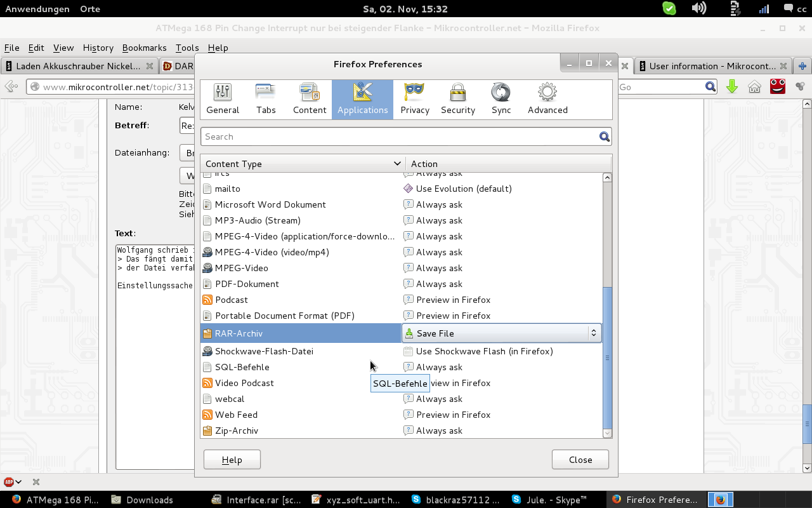Viewport: 812px width, 508px height.
Task: Click the applications list scroll up arrow
Action: (x=607, y=177)
